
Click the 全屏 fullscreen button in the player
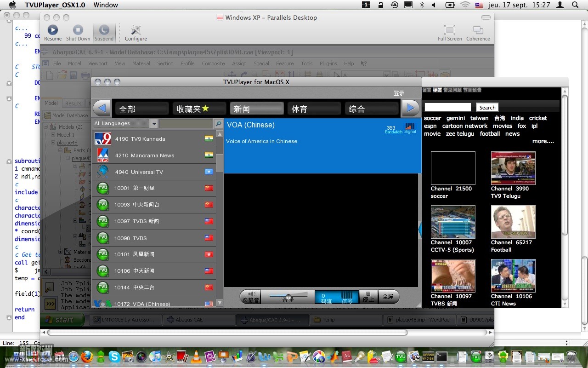[x=388, y=297]
